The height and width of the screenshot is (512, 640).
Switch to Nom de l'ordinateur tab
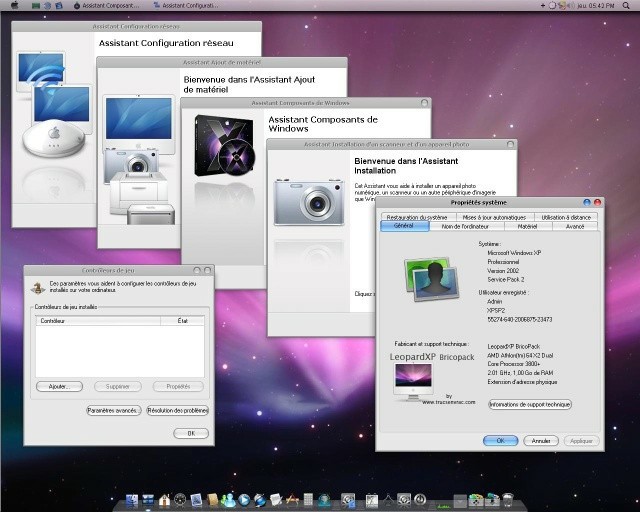coord(465,226)
